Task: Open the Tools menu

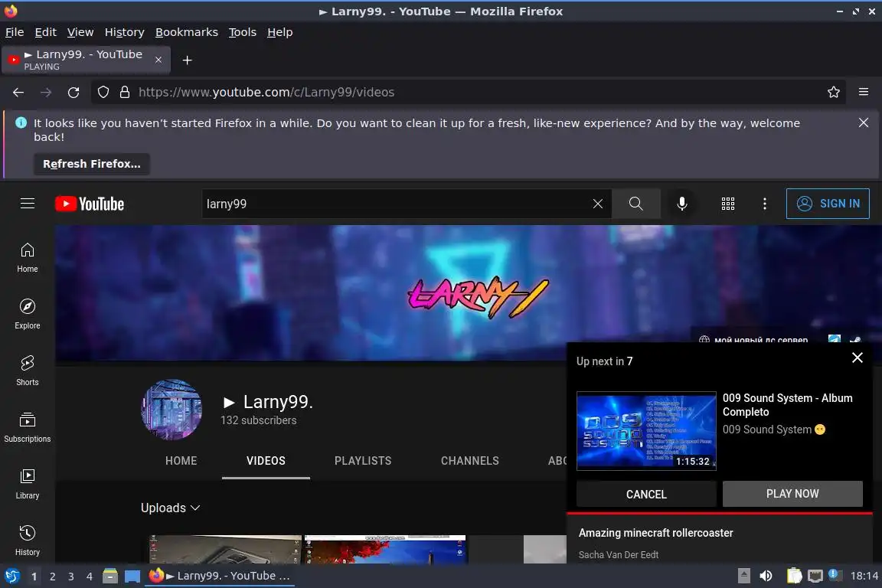Action: [243, 32]
